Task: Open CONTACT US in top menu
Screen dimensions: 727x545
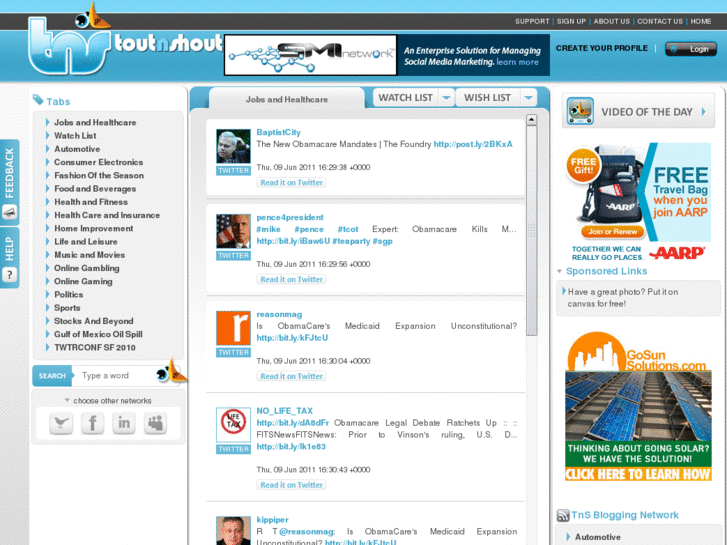Action: click(x=660, y=21)
